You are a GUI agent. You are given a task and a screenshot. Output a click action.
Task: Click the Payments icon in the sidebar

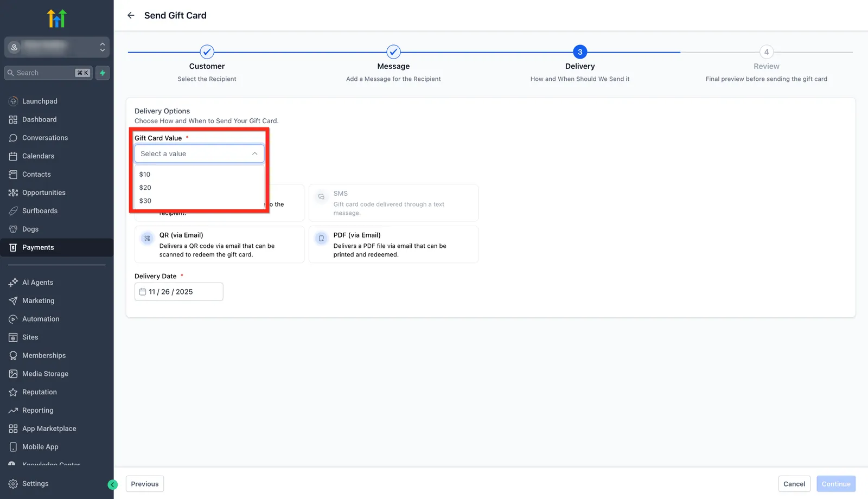click(13, 247)
